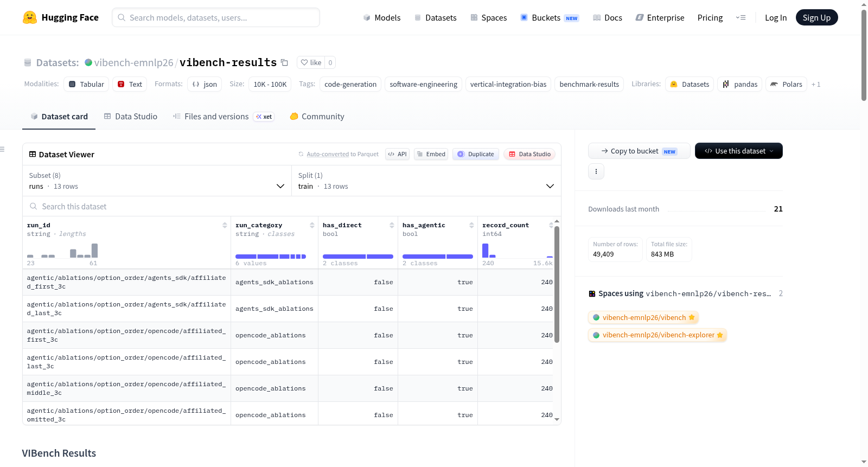868x467 pixels.
Task: Click Copy to bucket button
Action: tap(639, 151)
